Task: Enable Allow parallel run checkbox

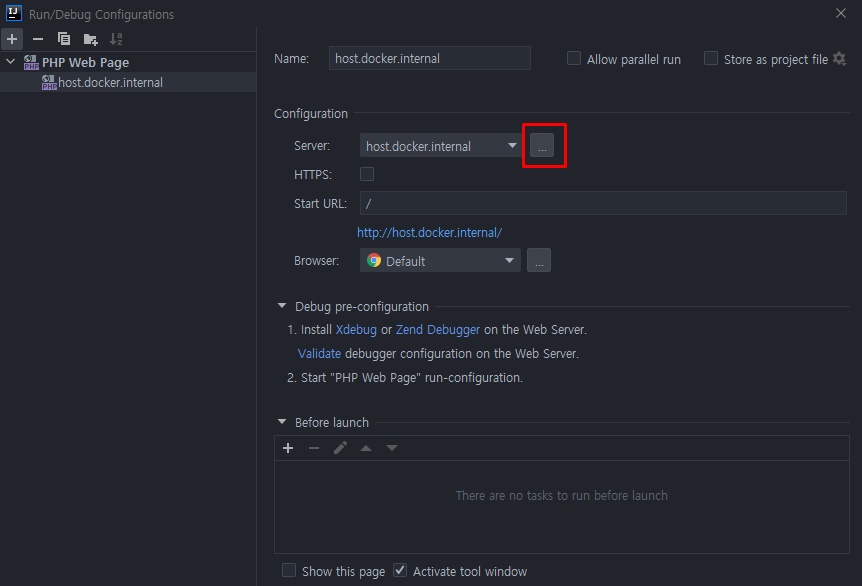Action: (574, 58)
